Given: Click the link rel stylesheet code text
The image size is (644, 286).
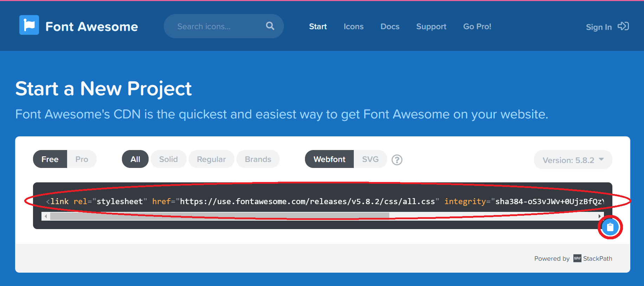Looking at the screenshot, I should (x=325, y=201).
